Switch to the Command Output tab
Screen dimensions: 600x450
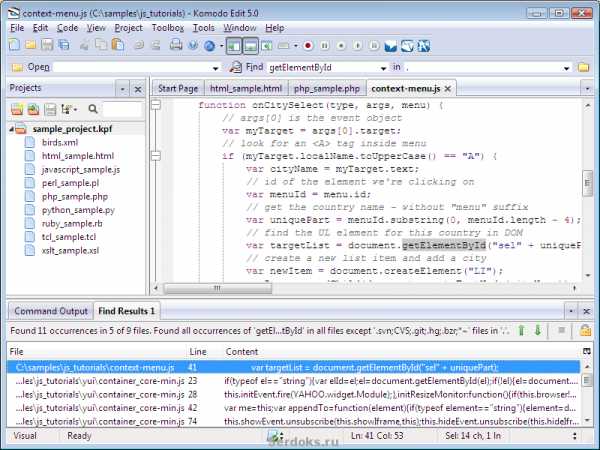pos(51,311)
